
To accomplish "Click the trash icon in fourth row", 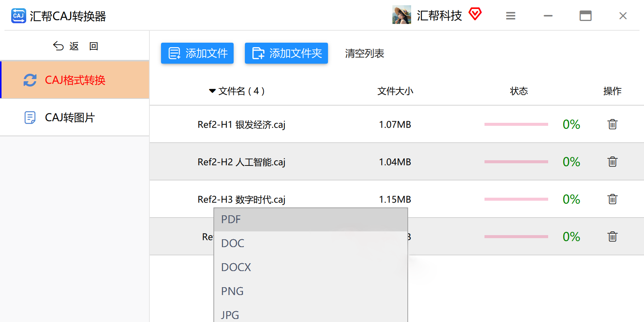I will (x=612, y=237).
